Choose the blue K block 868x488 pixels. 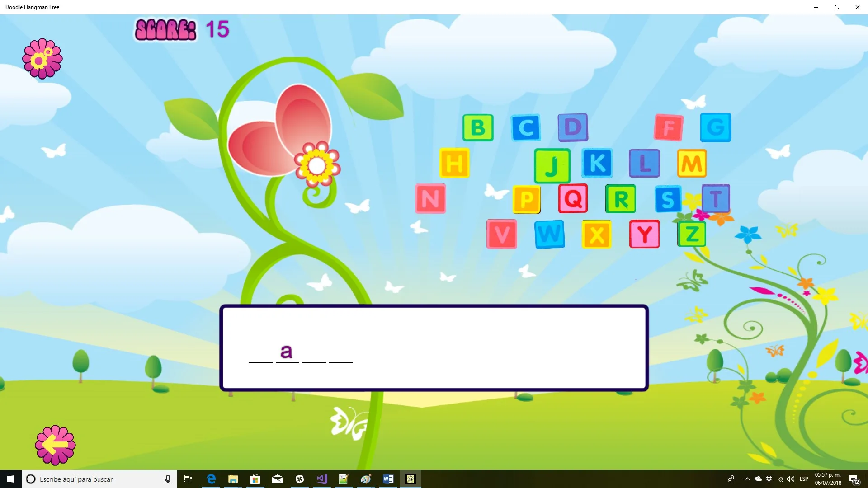597,163
